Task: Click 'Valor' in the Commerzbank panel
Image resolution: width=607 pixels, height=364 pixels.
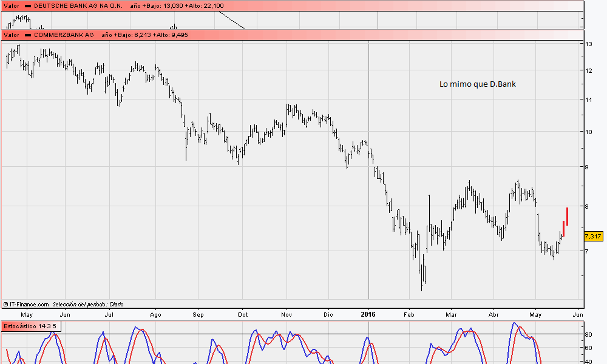Action: pos(11,35)
